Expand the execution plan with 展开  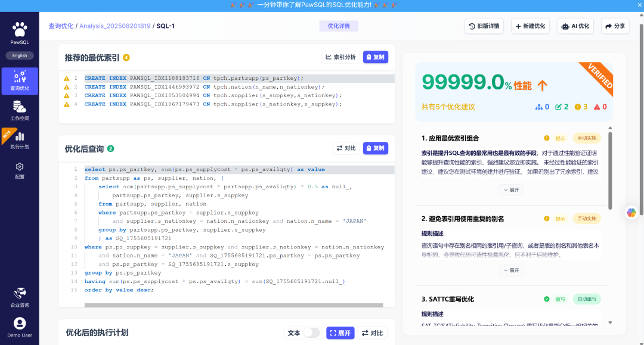tap(340, 333)
